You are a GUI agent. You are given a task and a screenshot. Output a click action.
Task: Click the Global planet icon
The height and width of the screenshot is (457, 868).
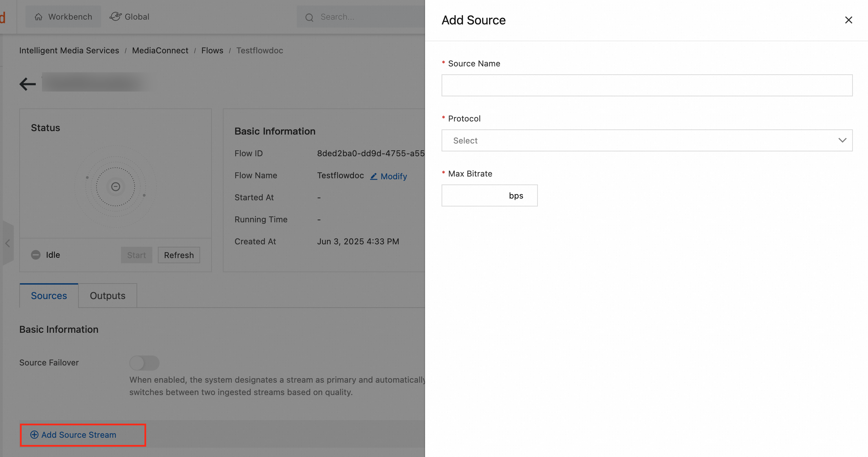[x=116, y=17]
